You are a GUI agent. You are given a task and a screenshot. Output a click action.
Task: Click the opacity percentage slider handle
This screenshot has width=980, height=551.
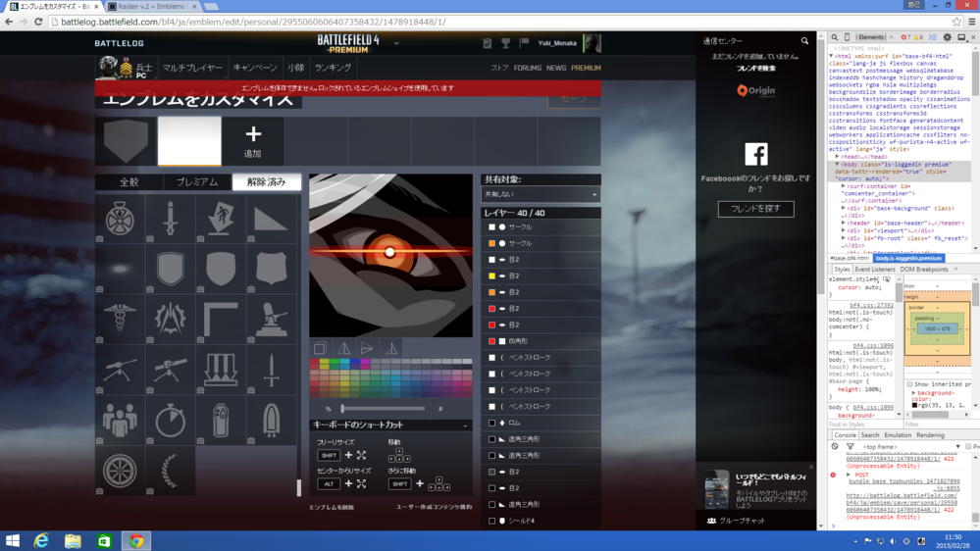(342, 409)
